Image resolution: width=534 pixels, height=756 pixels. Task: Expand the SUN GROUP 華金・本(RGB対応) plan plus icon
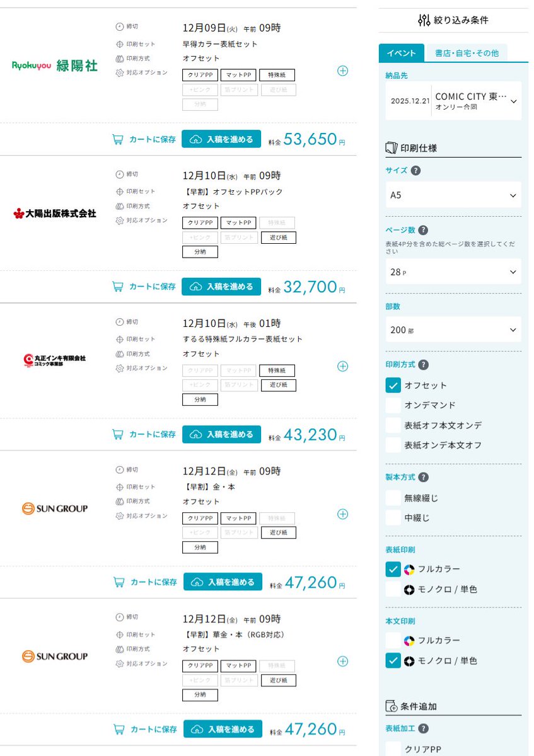click(342, 661)
